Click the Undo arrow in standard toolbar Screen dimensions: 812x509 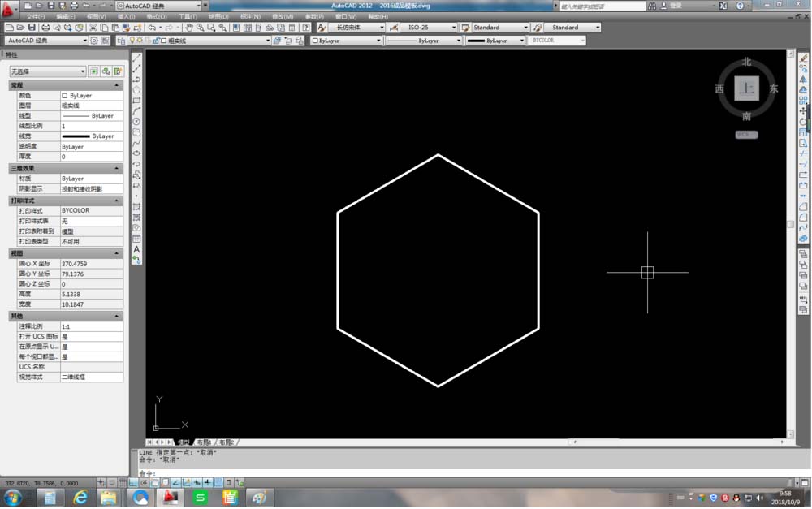[152, 28]
